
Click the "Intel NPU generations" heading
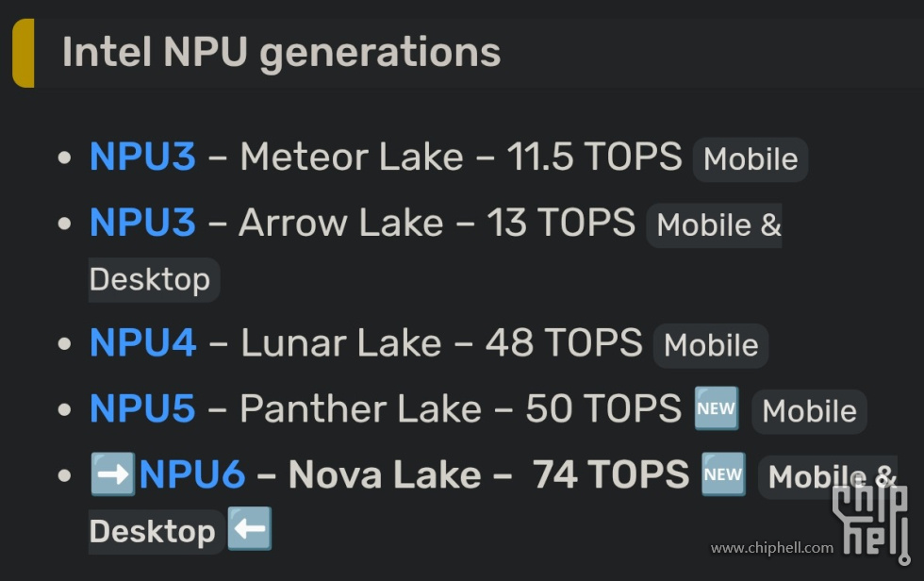[281, 52]
